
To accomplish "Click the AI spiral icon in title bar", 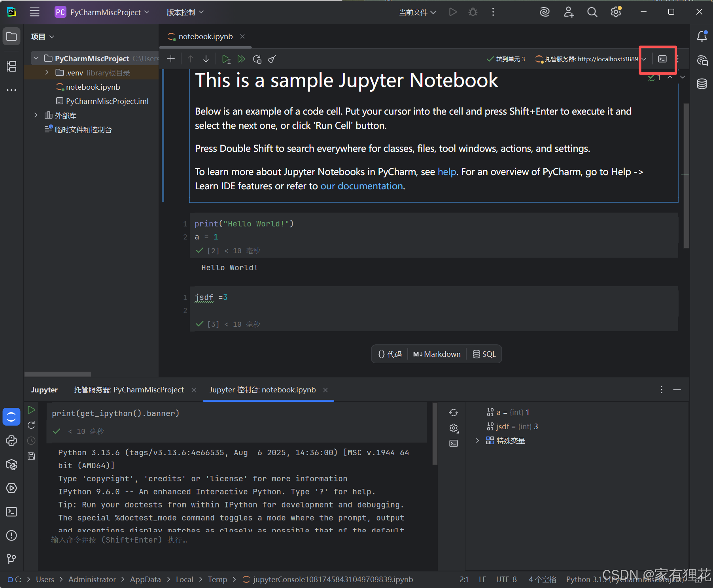I will (545, 12).
